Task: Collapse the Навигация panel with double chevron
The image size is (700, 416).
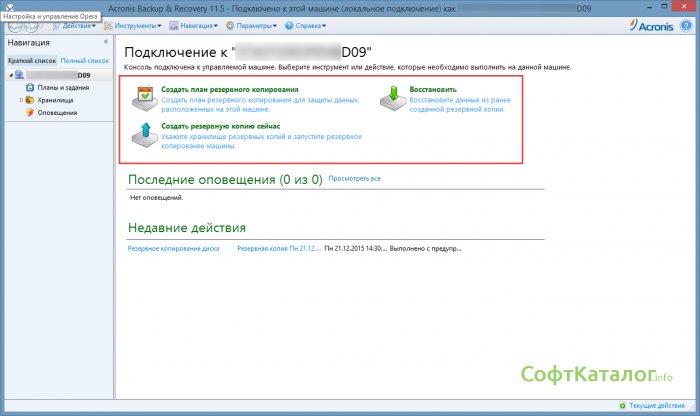Action: tap(106, 43)
